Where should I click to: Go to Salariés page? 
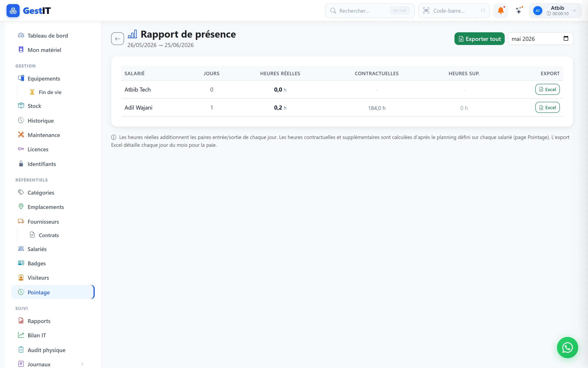(53, 249)
